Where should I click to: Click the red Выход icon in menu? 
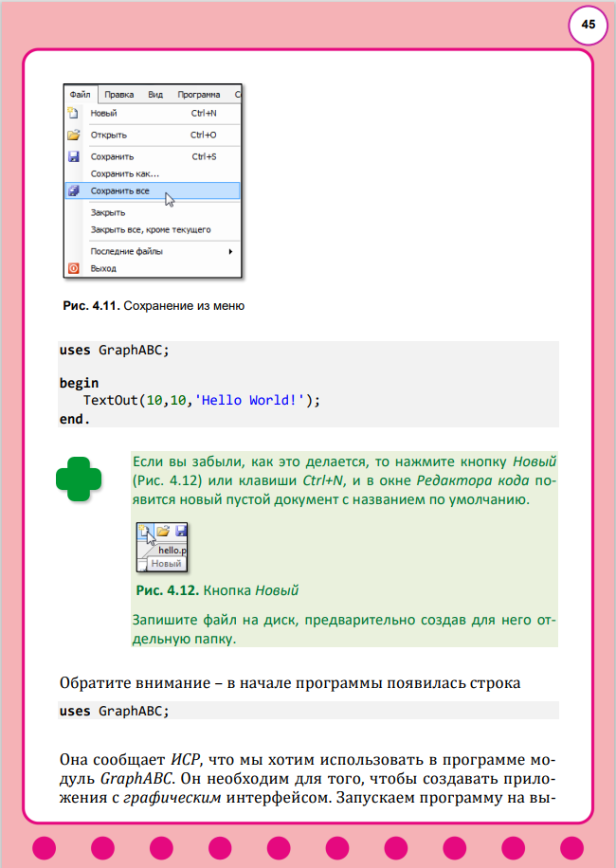pyautogui.click(x=73, y=269)
